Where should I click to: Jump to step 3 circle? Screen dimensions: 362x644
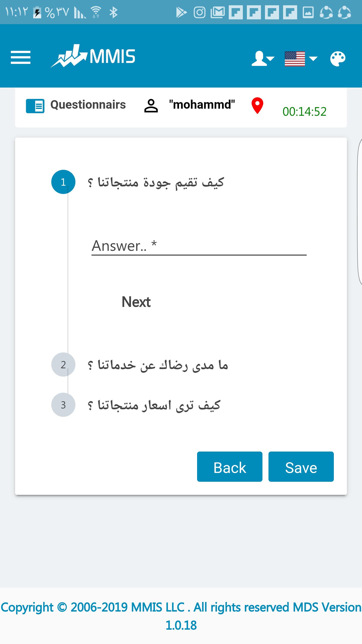click(x=63, y=405)
